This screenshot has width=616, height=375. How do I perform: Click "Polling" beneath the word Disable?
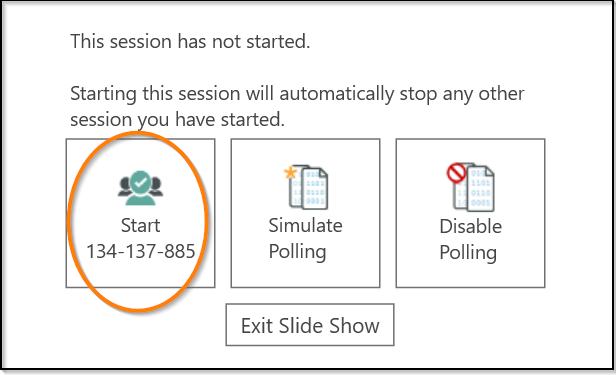coord(468,253)
